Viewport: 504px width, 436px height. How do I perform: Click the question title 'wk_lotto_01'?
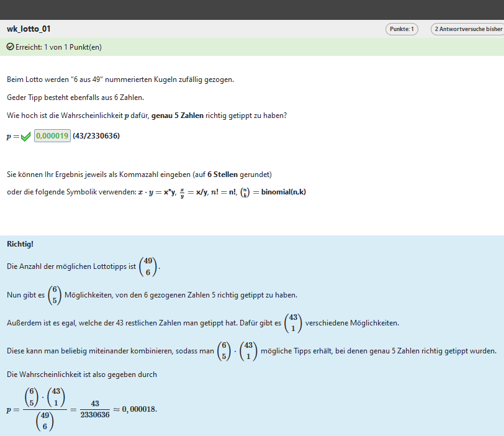[29, 29]
